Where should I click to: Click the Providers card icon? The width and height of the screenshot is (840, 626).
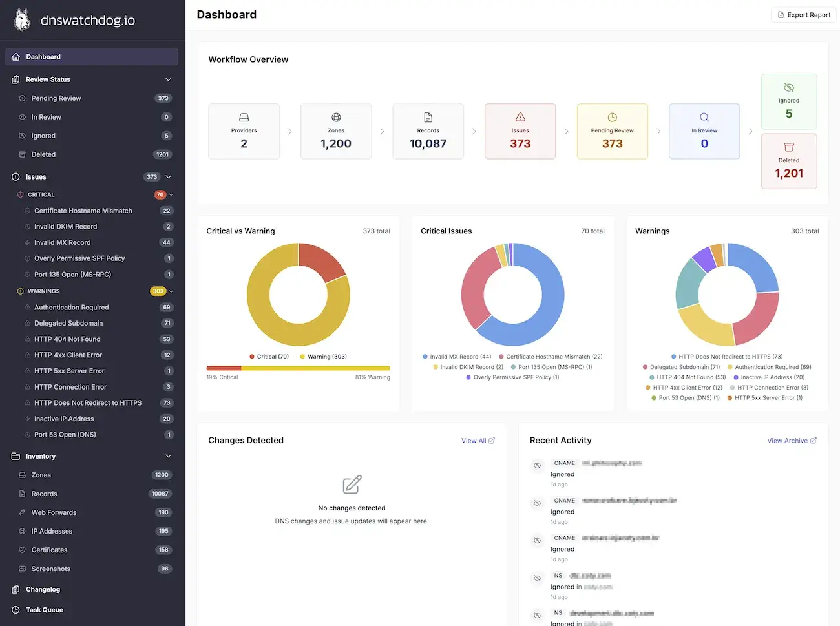point(244,118)
